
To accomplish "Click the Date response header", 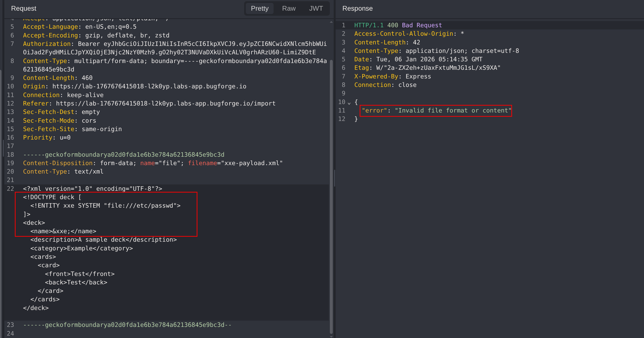I will point(418,59).
